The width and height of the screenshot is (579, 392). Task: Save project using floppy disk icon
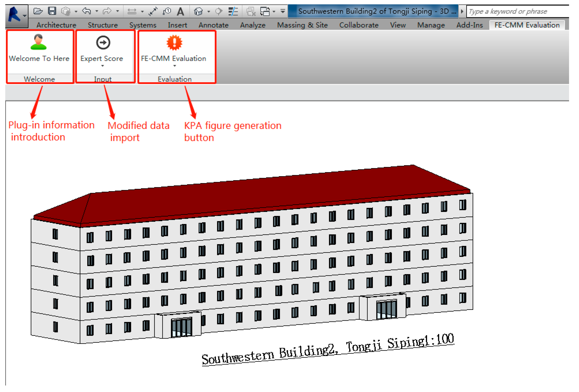(x=52, y=11)
